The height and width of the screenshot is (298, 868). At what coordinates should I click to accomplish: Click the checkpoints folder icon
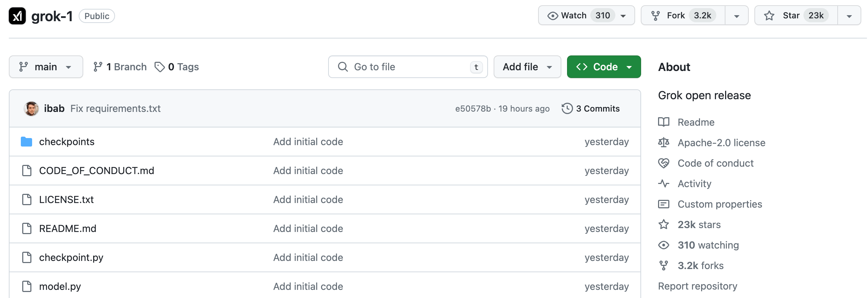[x=26, y=142]
